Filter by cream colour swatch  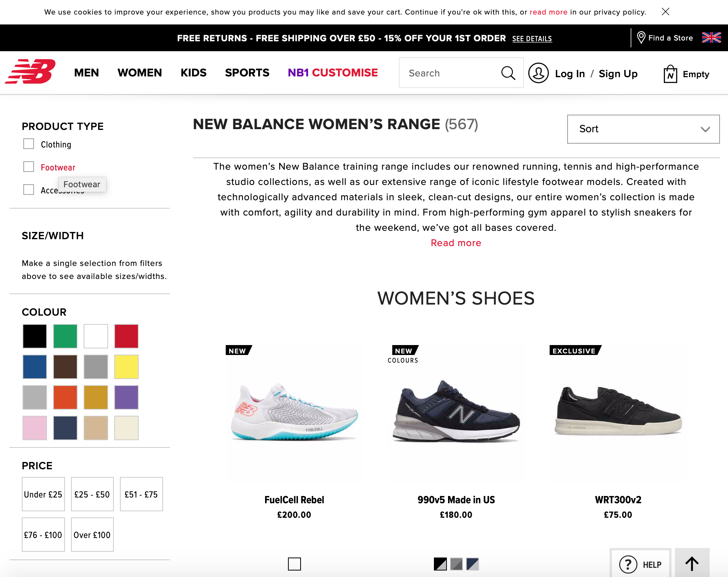point(126,428)
